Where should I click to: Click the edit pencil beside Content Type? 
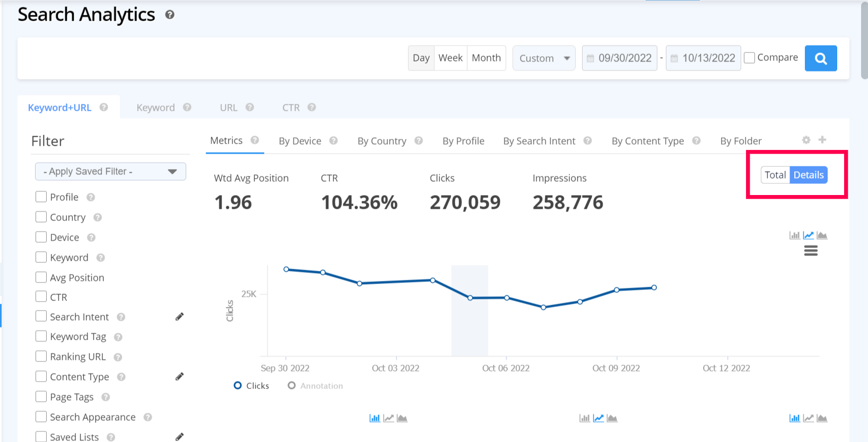point(179,377)
